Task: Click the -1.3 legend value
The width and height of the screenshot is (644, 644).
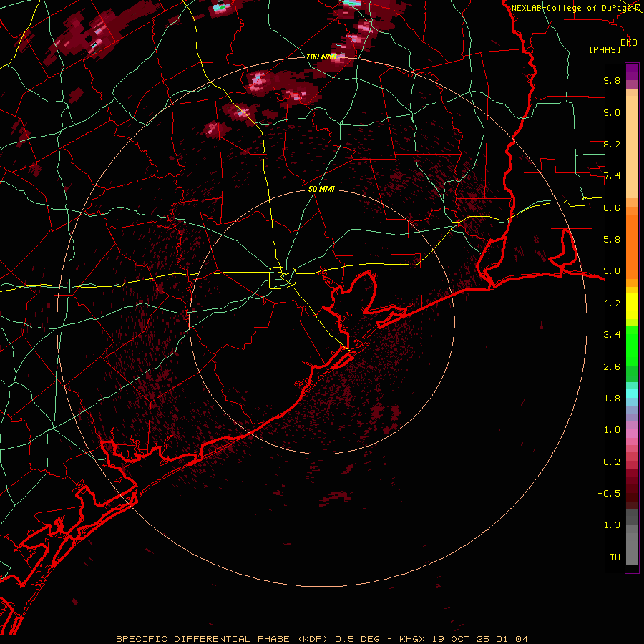Action: pyautogui.click(x=609, y=525)
